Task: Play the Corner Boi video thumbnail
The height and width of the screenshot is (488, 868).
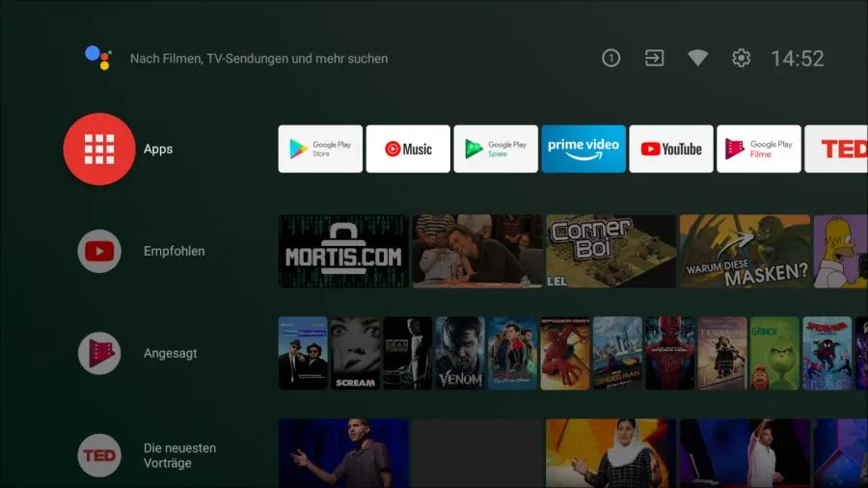Action: (x=611, y=251)
